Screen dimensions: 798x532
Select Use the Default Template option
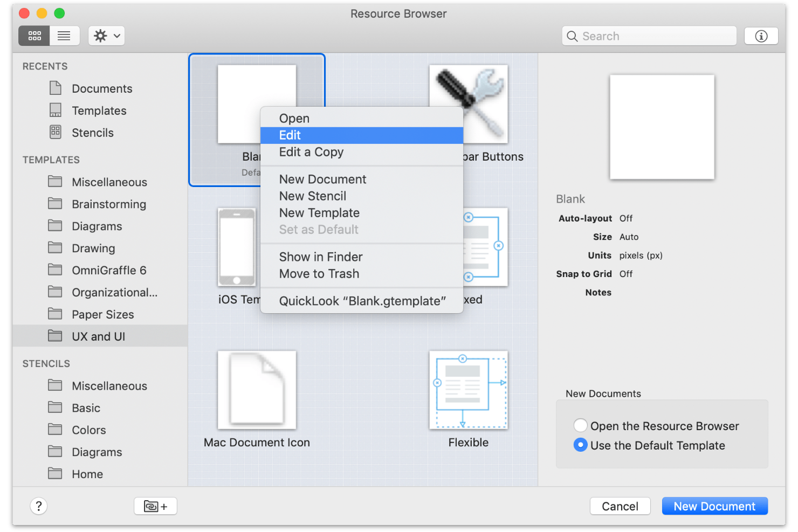[x=581, y=445]
